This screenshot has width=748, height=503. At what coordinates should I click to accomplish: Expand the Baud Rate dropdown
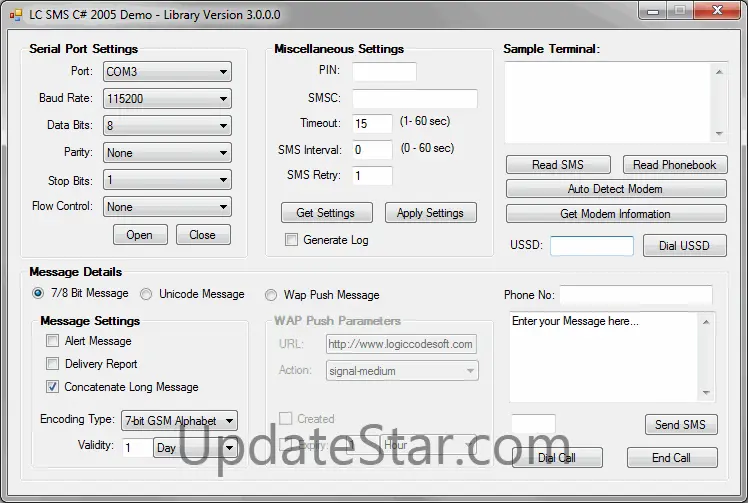[x=167, y=99]
